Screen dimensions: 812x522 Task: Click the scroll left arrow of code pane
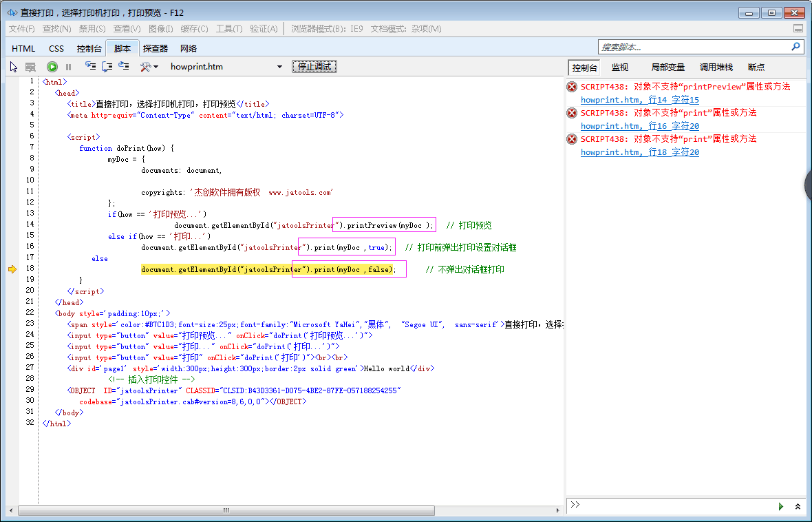[x=11, y=510]
